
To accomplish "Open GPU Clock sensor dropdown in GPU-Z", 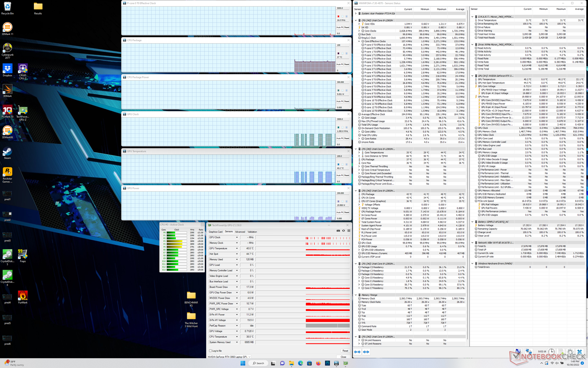I will tap(237, 237).
